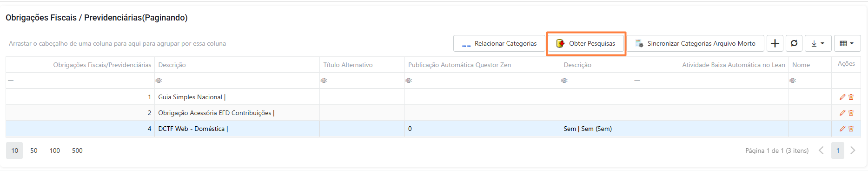Click the refresh grid icon
This screenshot has height=171, width=868.
(x=794, y=43)
